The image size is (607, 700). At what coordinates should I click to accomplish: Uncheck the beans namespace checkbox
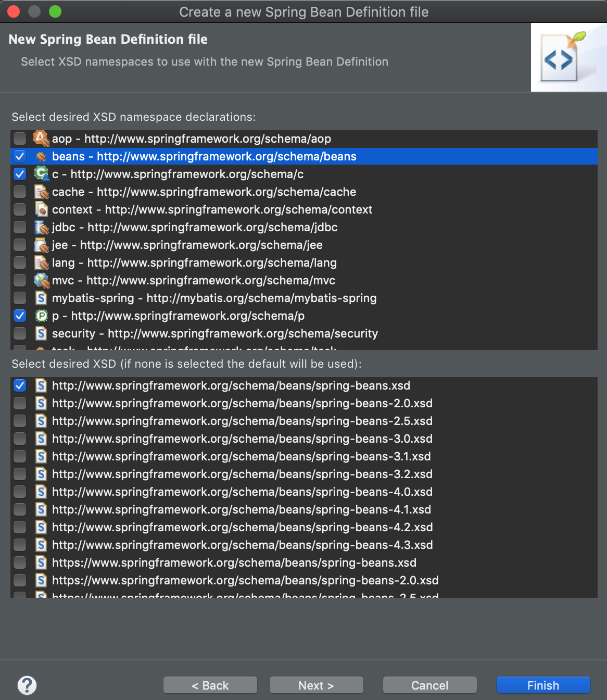[x=20, y=156]
